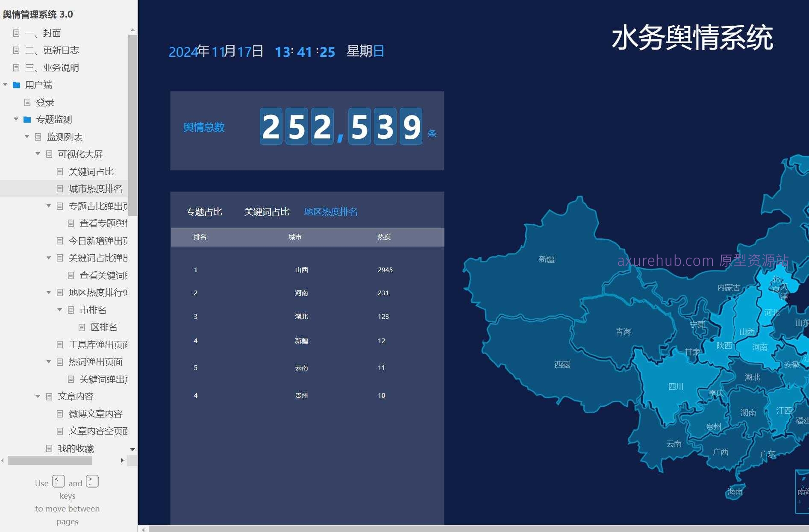Collapse the 文章内容 tree node arrow

[x=38, y=397]
